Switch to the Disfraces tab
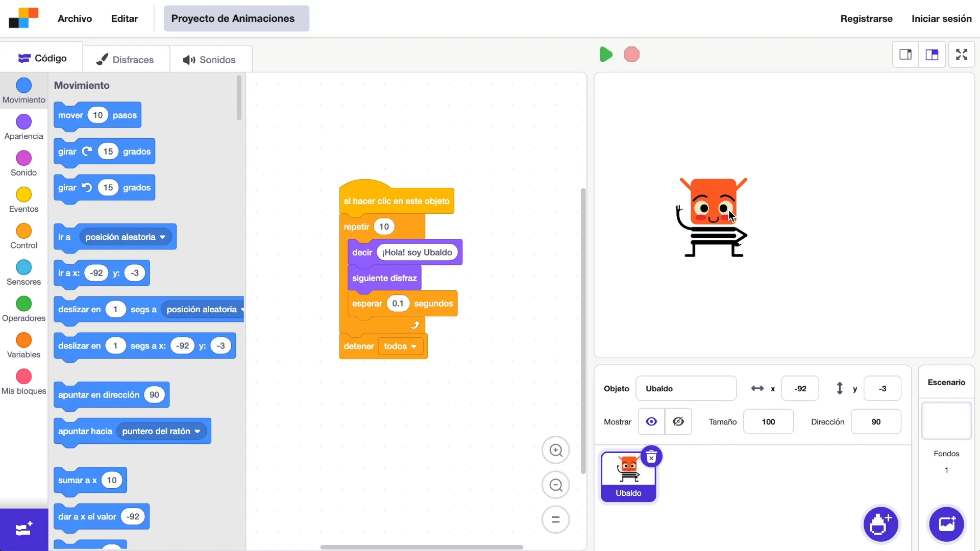Image resolution: width=980 pixels, height=551 pixels. pos(126,60)
